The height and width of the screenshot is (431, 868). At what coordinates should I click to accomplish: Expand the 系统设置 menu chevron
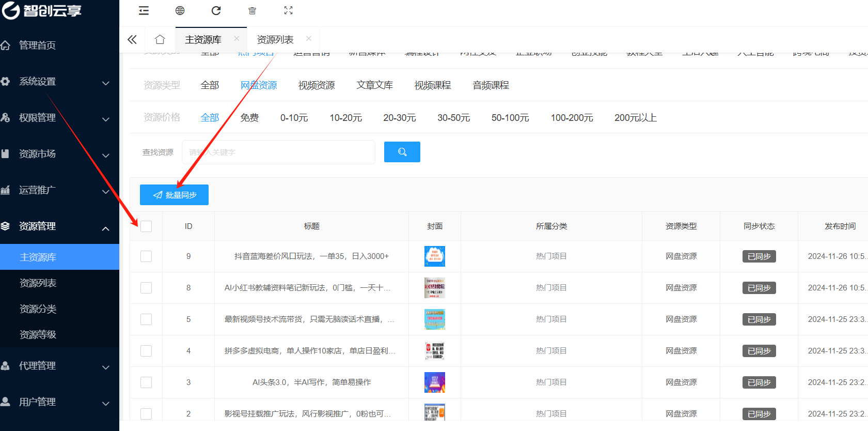106,83
